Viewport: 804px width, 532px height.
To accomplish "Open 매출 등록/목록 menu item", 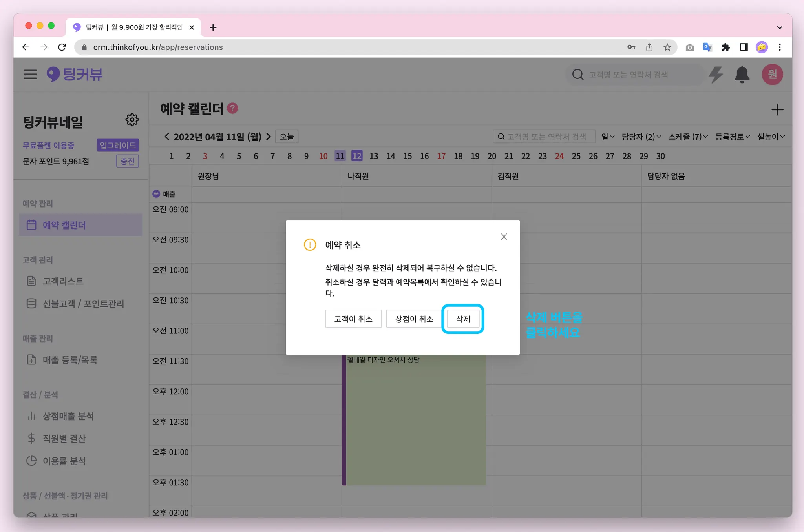I will pyautogui.click(x=69, y=360).
